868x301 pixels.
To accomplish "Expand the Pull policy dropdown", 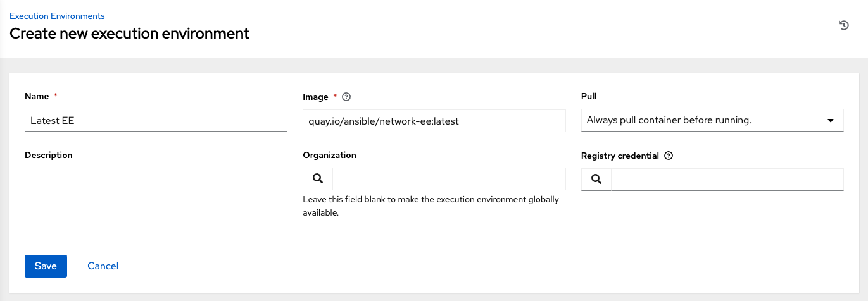I will coord(712,120).
